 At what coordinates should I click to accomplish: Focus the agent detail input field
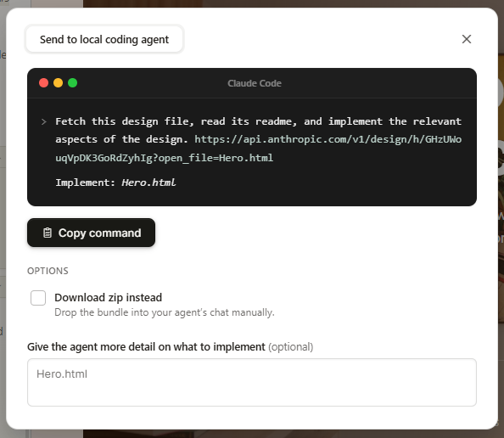pyautogui.click(x=252, y=382)
